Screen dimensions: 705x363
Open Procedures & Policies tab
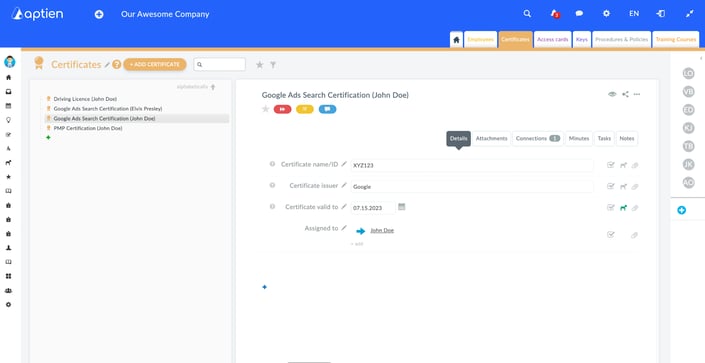[x=621, y=40]
